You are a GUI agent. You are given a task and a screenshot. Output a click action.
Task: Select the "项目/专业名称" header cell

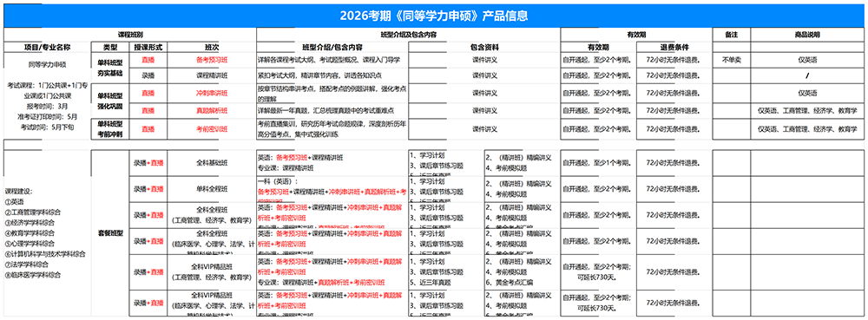47,47
